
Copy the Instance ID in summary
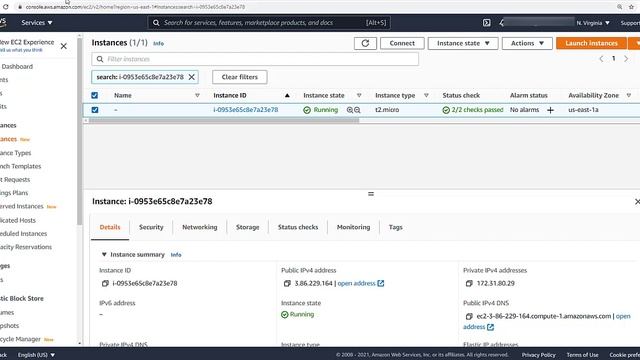[x=105, y=283]
